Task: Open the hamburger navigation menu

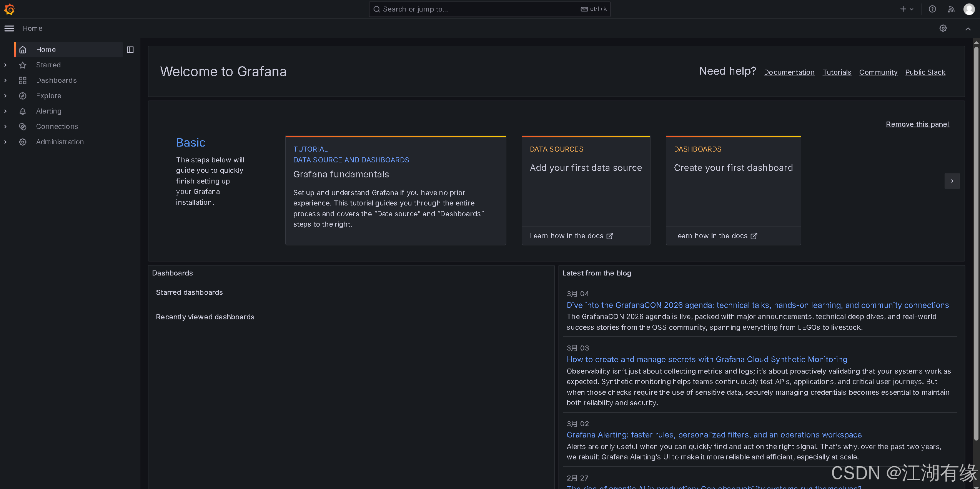Action: point(9,28)
